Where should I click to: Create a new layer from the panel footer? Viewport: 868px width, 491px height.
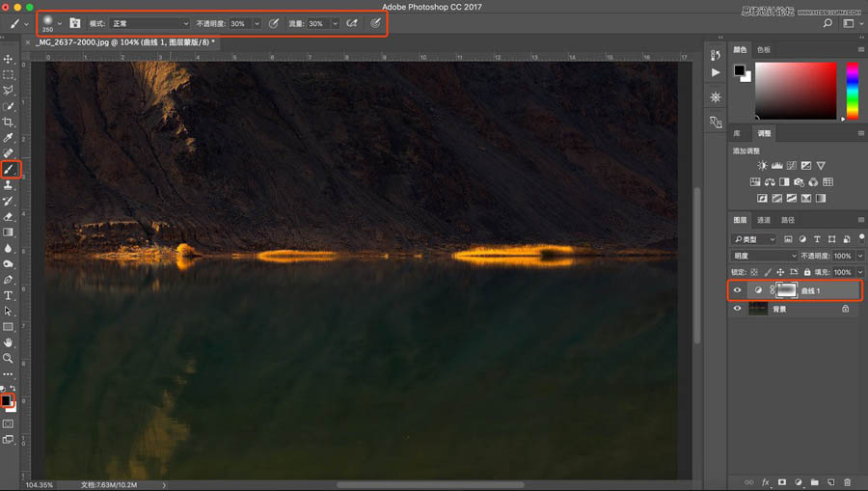(x=831, y=482)
